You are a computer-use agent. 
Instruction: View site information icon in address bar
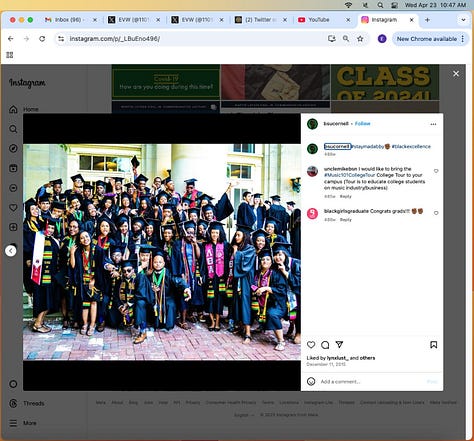[x=61, y=39]
